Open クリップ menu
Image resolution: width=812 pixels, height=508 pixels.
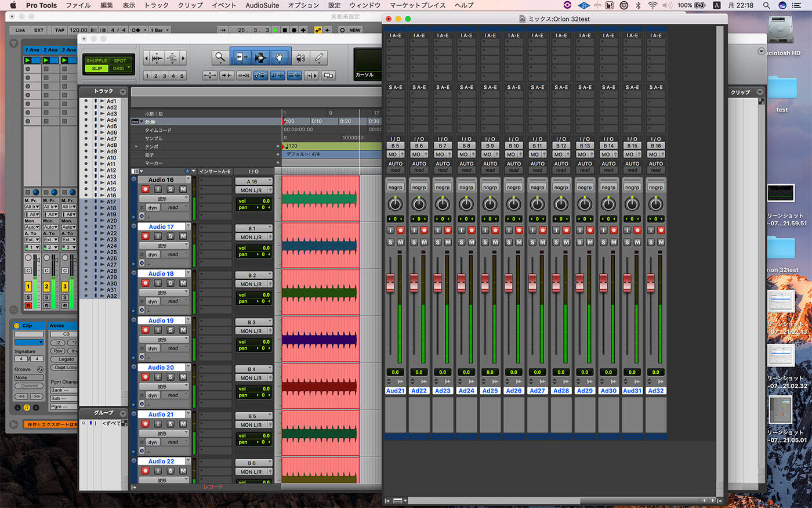(190, 5)
